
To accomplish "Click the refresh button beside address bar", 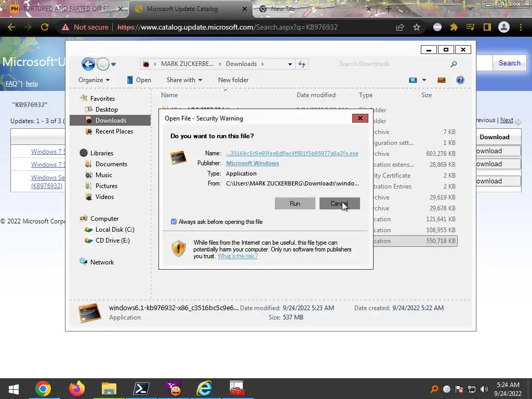I will (302, 64).
